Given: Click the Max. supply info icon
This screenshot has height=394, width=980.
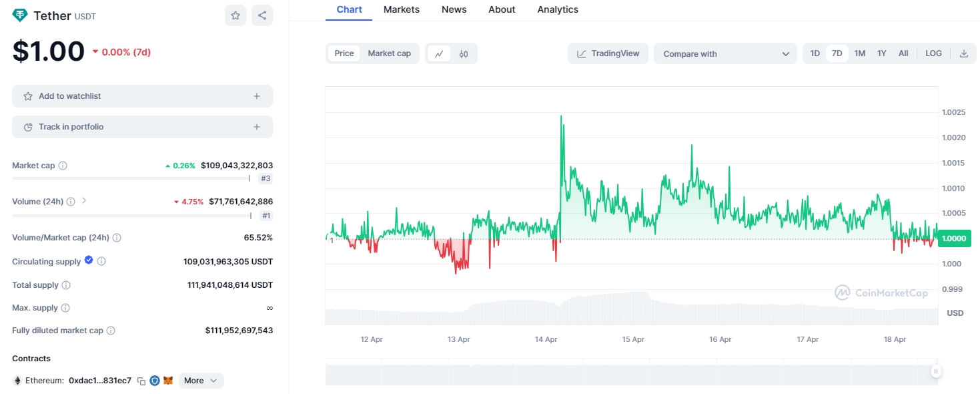Looking at the screenshot, I should click(x=65, y=308).
